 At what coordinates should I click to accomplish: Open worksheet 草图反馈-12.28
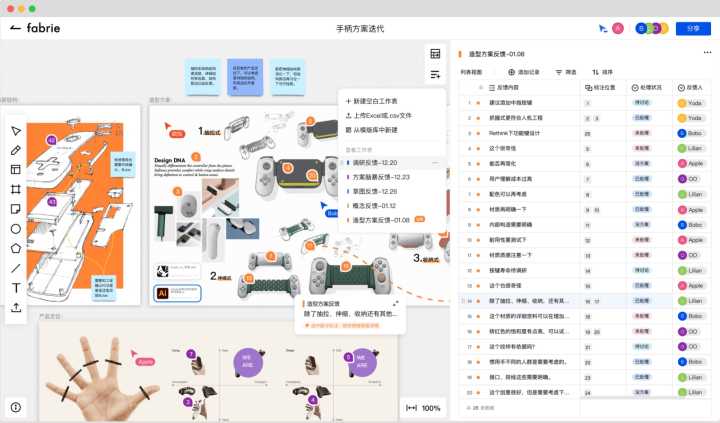[x=391, y=191]
